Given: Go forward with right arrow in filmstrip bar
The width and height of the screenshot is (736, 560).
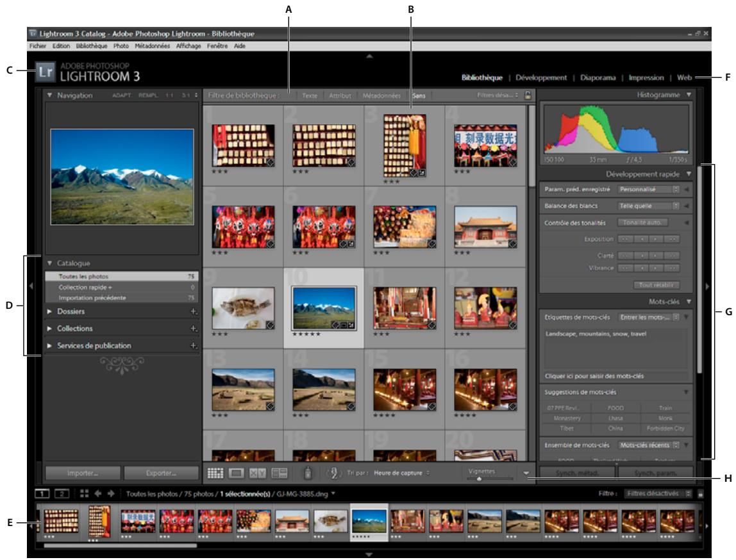Looking at the screenshot, I should [112, 493].
